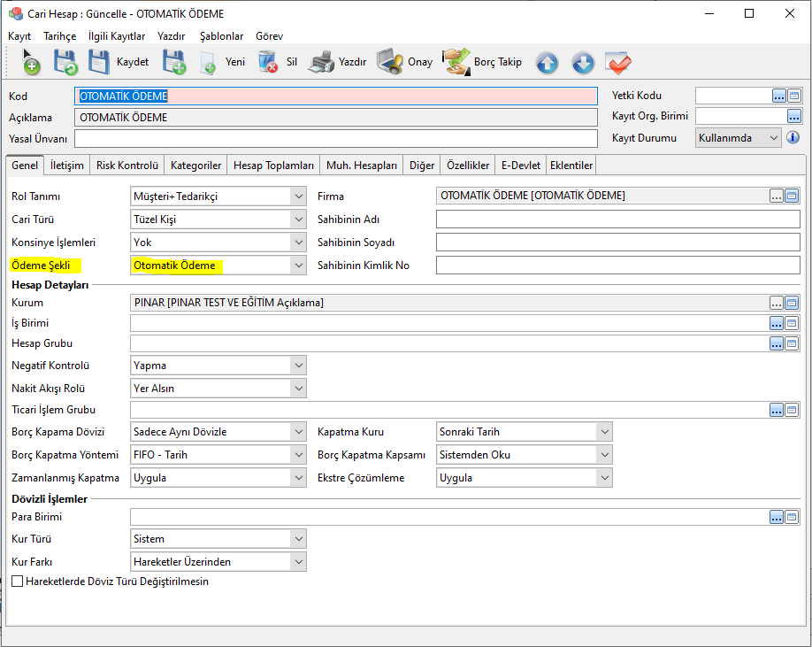Image resolution: width=812 pixels, height=647 pixels.
Task: Click the Yazdır printer icon
Action: 320,62
